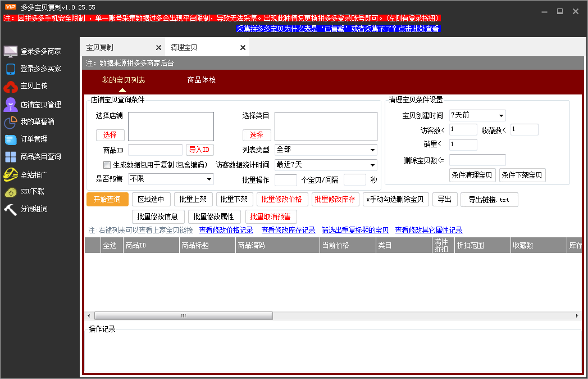The width and height of the screenshot is (588, 379).
Task: Open the 访客数据统计时间 dropdown
Action: pos(326,165)
